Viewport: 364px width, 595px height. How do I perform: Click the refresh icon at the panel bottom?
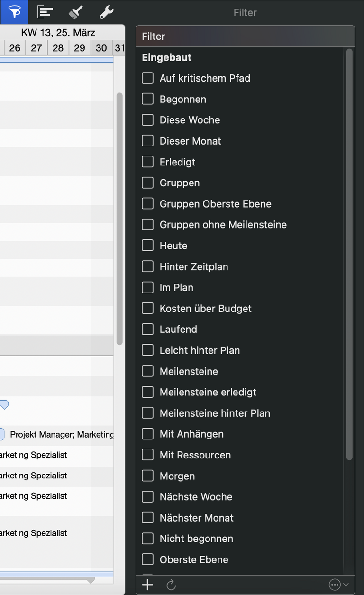tap(171, 585)
